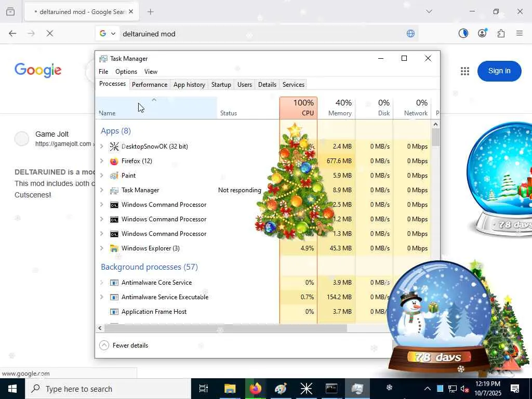Open the Options menu in Task Manager

(126, 72)
